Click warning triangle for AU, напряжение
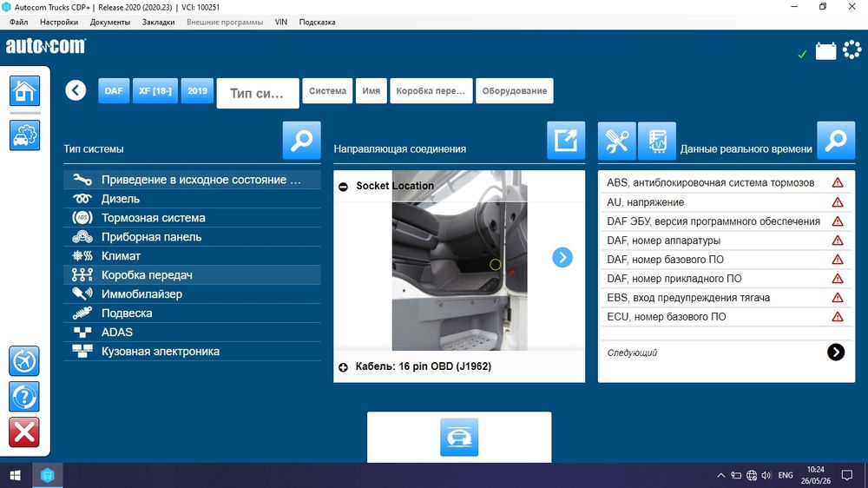 point(838,202)
